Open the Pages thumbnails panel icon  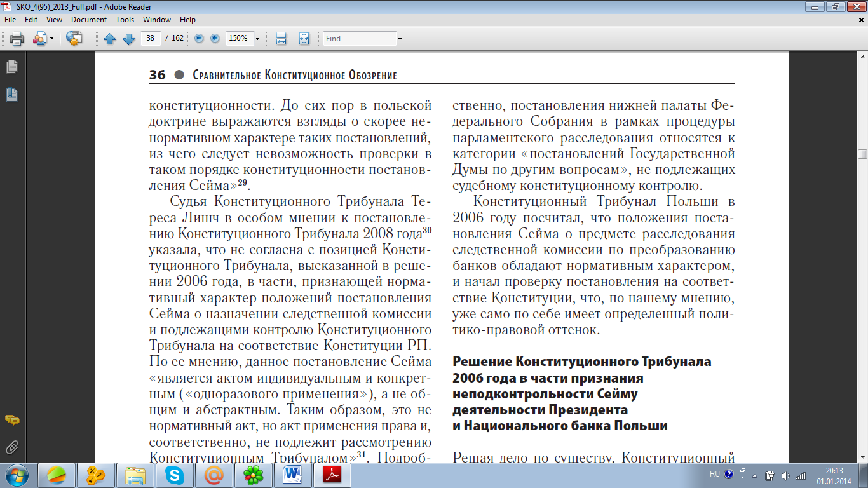coord(11,66)
